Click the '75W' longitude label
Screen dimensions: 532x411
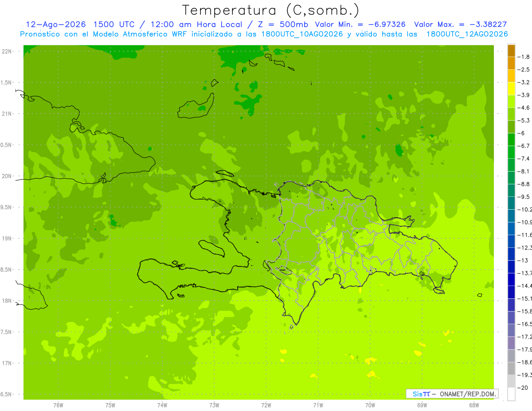110,405
